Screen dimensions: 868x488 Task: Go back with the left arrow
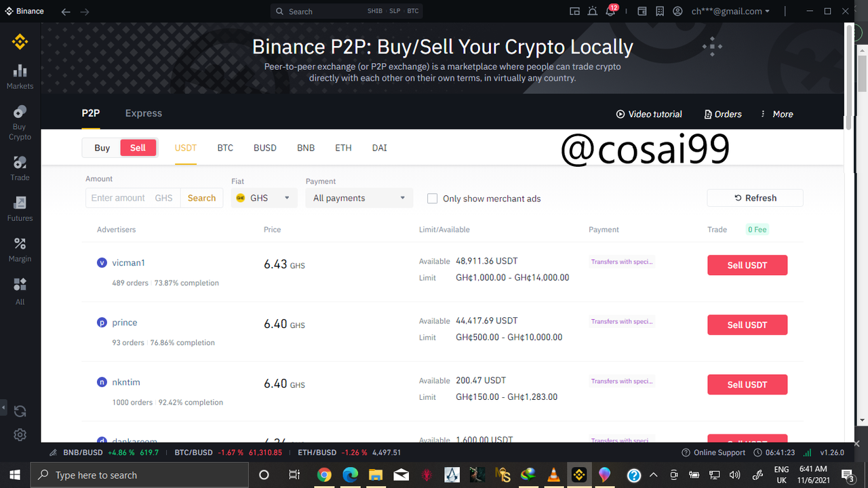pos(65,12)
